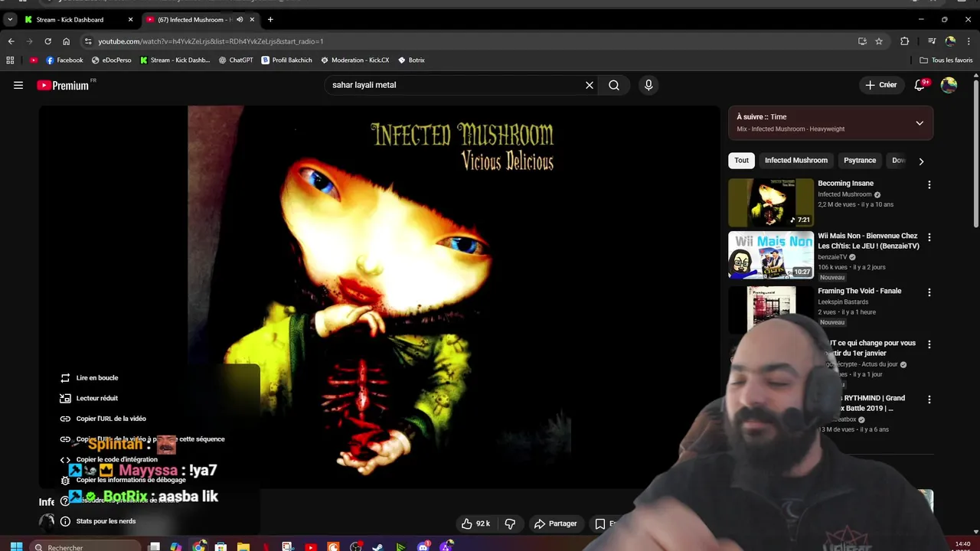Open the tab search dropdown in Chrome
980x551 pixels.
pos(10,19)
